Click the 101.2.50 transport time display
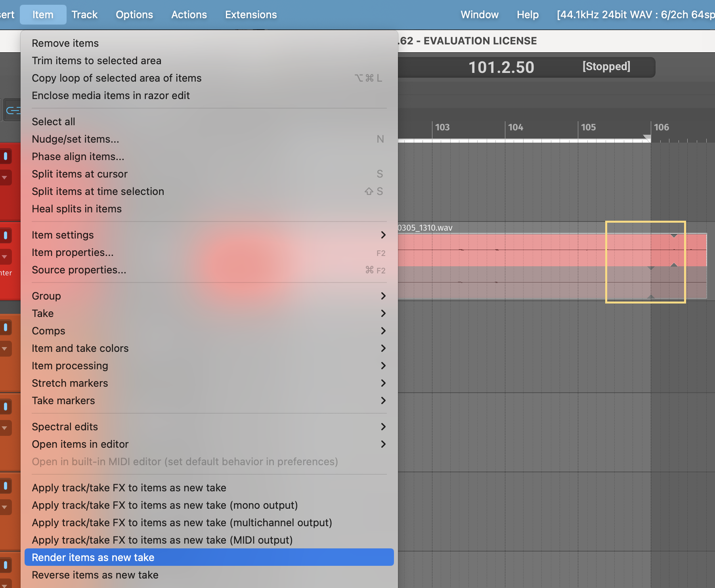This screenshot has height=588, width=715. [x=501, y=67]
